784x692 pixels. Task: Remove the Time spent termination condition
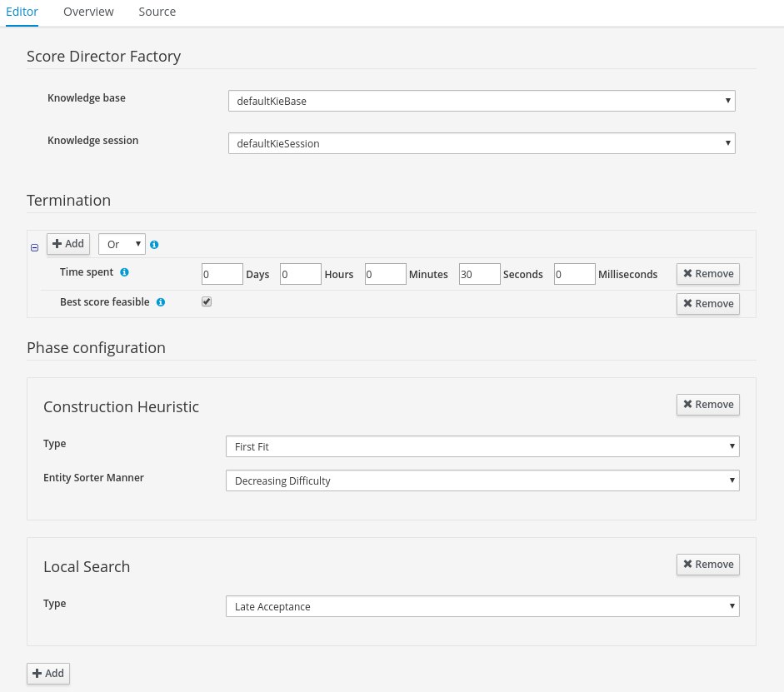click(x=707, y=273)
